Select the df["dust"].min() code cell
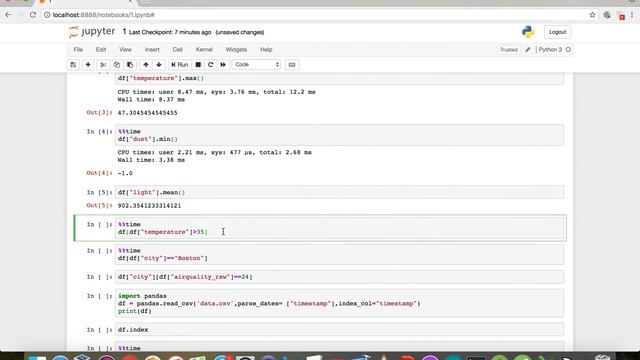Screen dimensions: 640x360 339,135
